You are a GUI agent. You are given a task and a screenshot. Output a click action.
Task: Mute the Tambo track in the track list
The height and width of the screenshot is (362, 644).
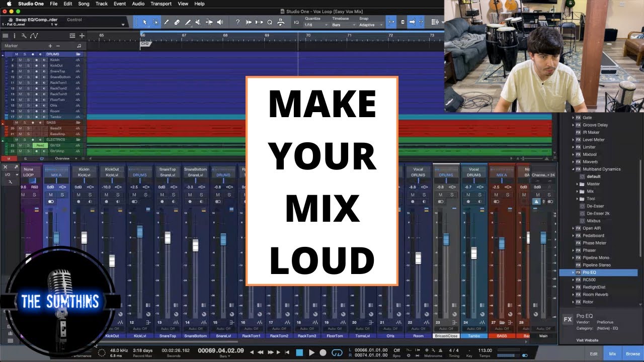tap(20, 117)
